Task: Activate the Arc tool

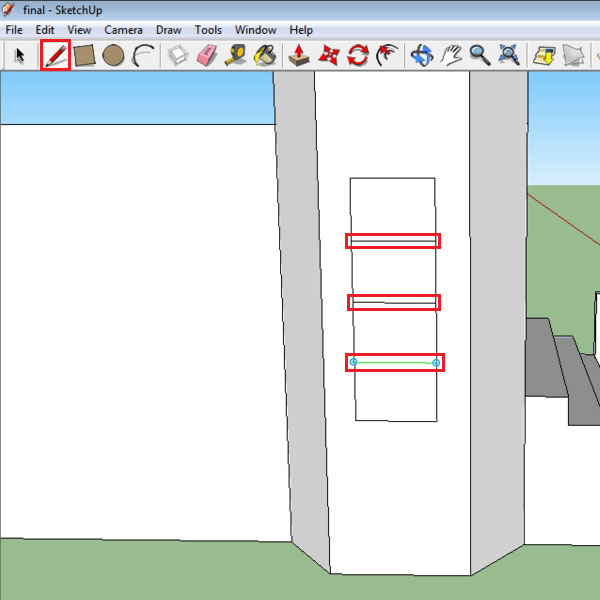Action: [143, 55]
